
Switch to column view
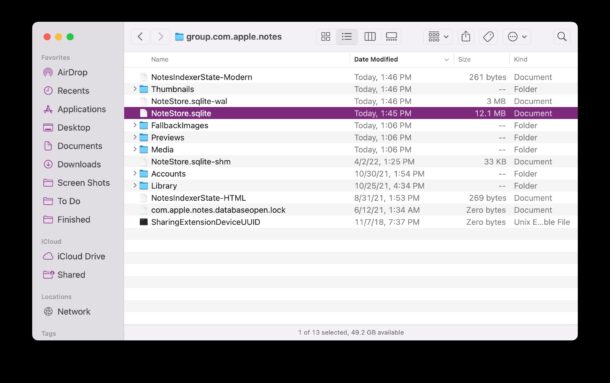(x=370, y=37)
